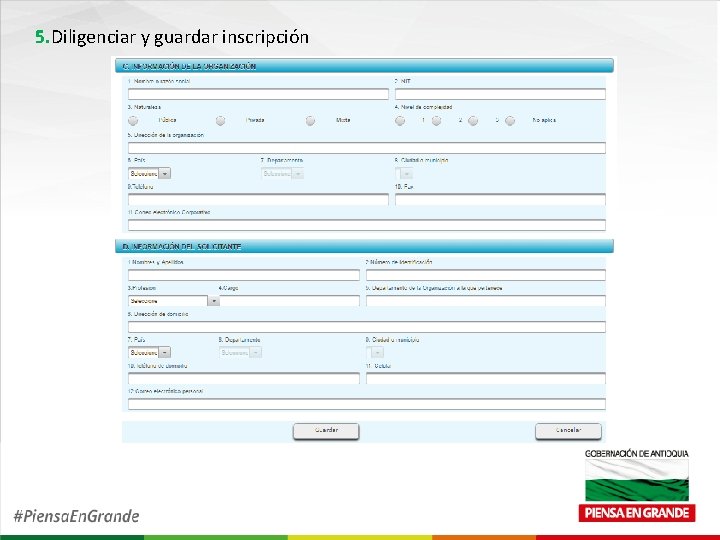Open the solicitante Ciudad o municipio dropdown
The height and width of the screenshot is (540, 720).
(x=375, y=352)
